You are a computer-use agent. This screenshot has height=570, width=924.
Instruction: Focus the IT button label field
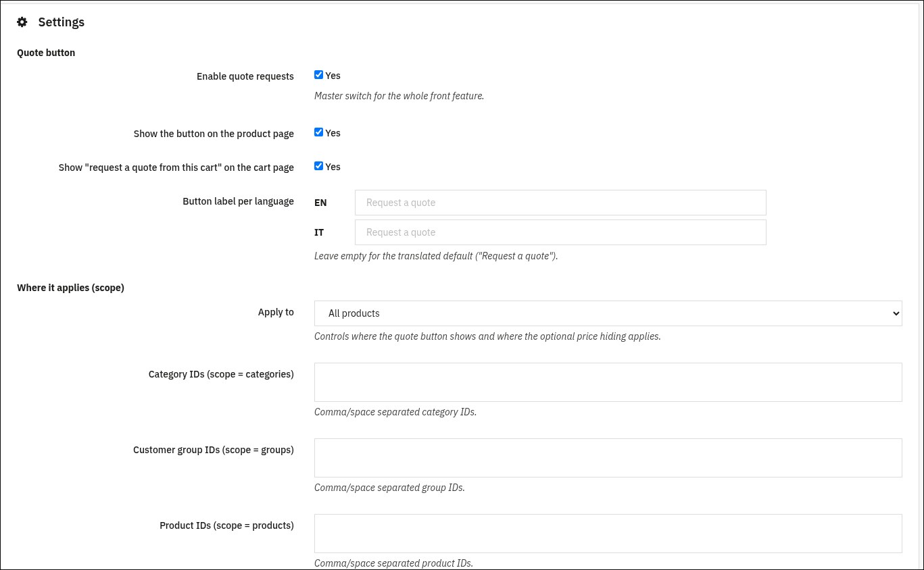coord(560,232)
